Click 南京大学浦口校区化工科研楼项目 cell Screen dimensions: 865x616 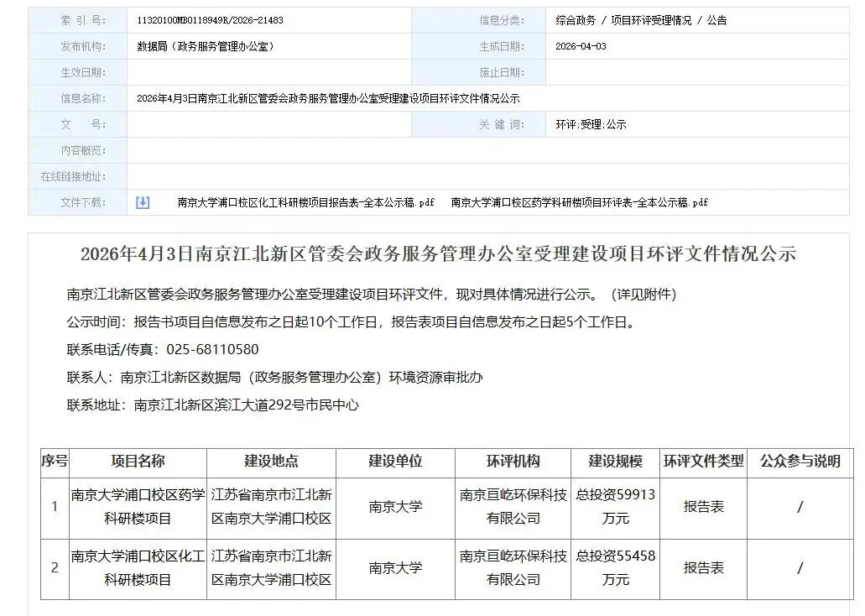(x=138, y=568)
